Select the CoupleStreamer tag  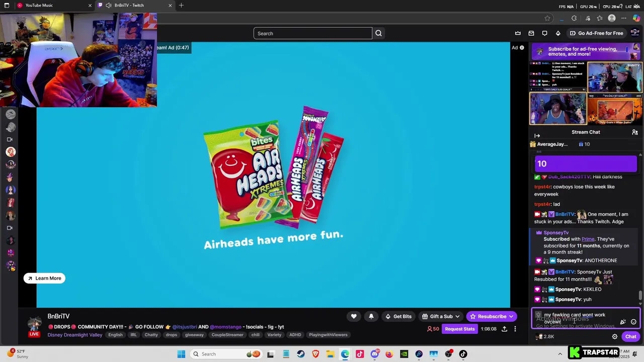click(x=227, y=335)
